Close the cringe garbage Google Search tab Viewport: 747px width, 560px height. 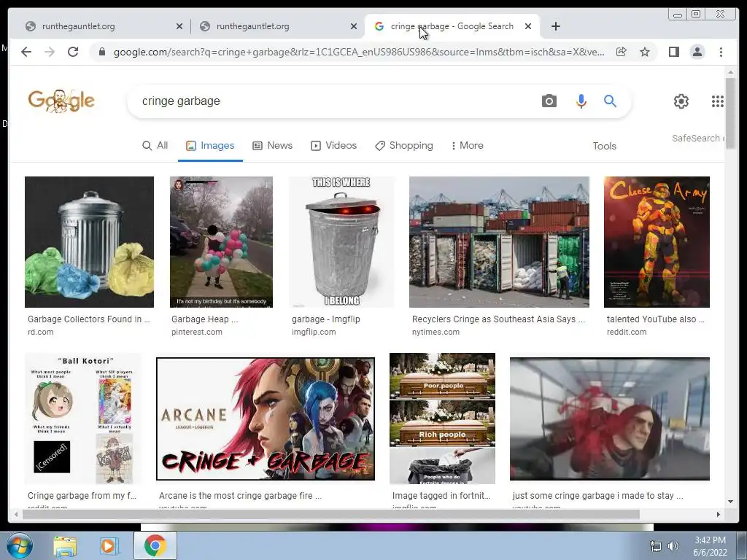[x=528, y=26]
